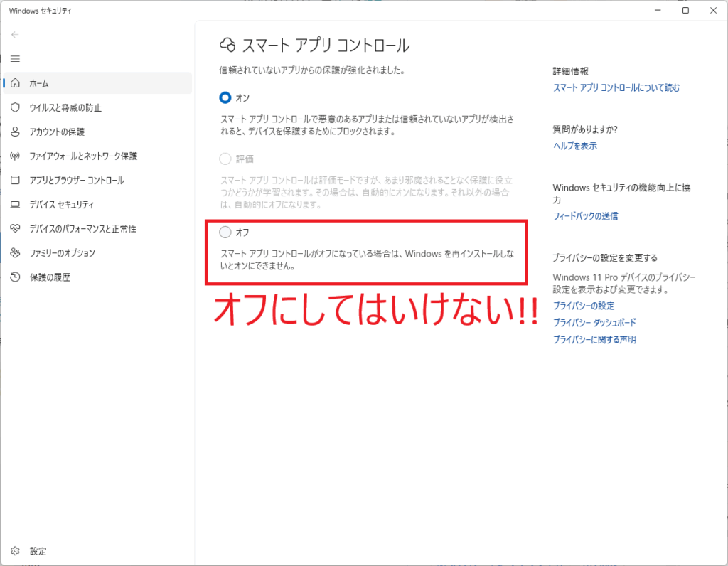Select the ホーム (Home) shield icon in sidebar

click(x=15, y=83)
